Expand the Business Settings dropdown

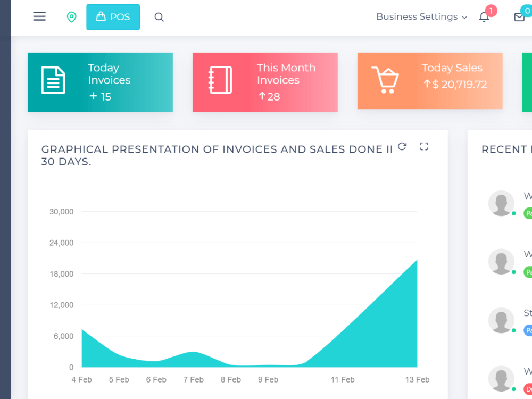tap(422, 16)
